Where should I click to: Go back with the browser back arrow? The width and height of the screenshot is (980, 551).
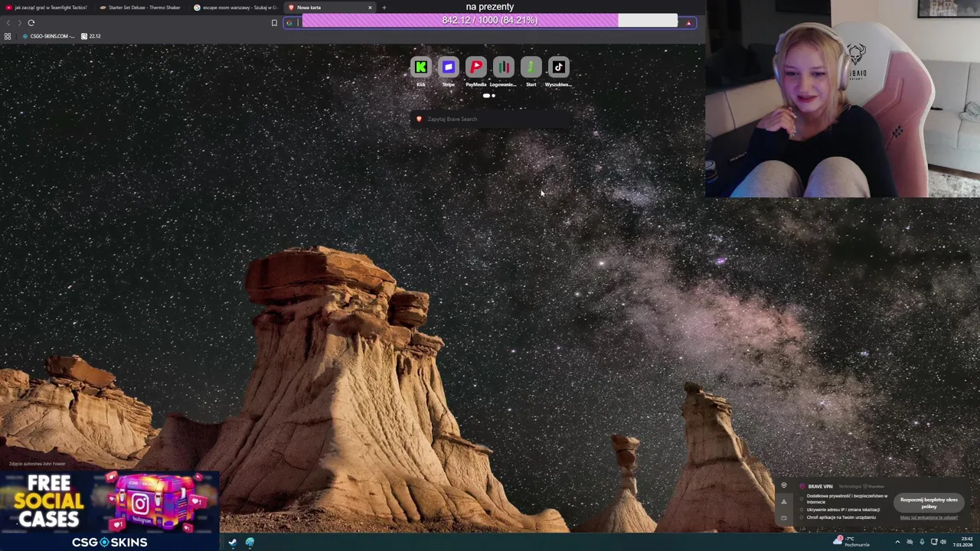8,23
